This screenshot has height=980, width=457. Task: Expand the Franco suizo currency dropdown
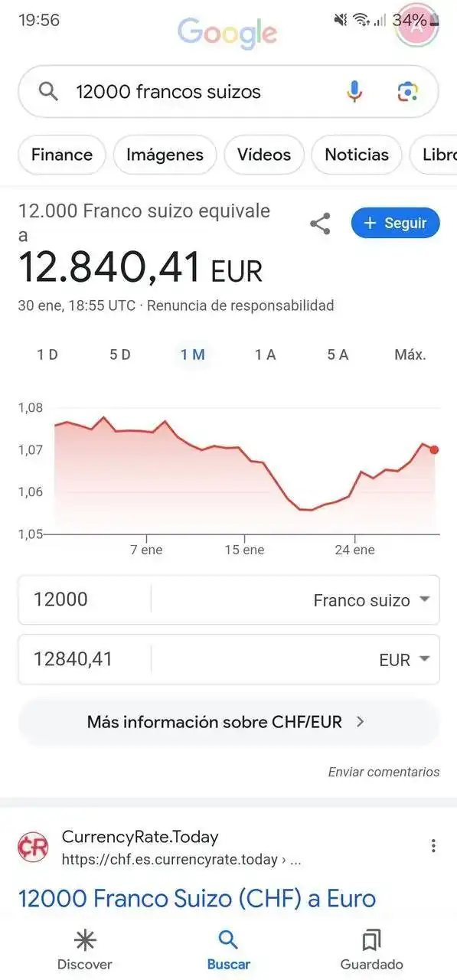pyautogui.click(x=371, y=600)
